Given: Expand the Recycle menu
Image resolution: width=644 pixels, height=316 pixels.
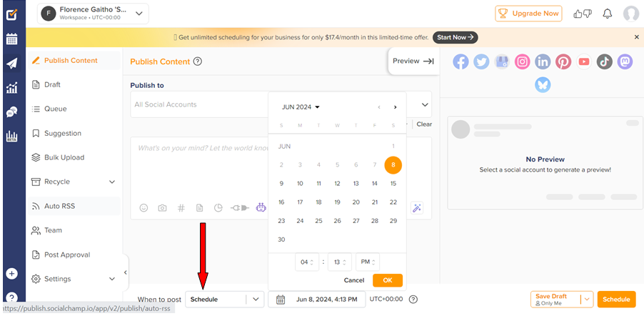Looking at the screenshot, I should pyautogui.click(x=112, y=182).
